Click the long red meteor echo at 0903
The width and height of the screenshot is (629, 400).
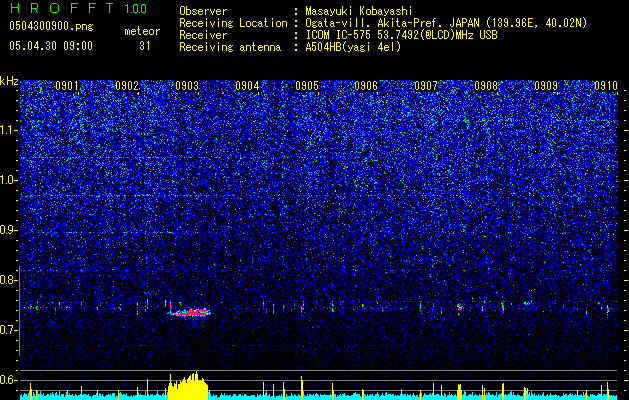pos(191,313)
